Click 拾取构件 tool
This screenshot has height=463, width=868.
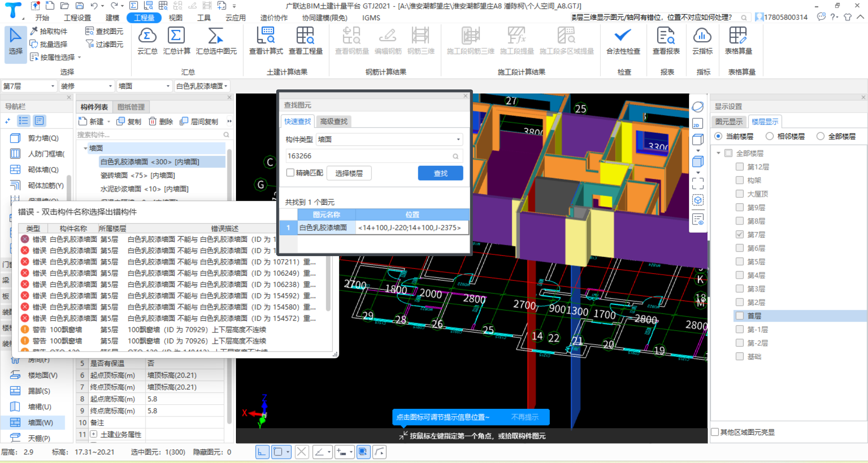pyautogui.click(x=49, y=31)
